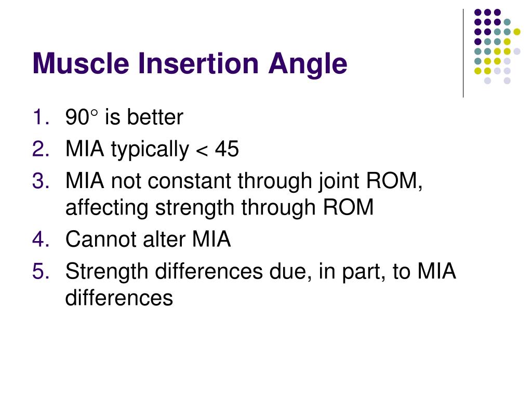
Task: Select the Cannot alter MIA item
Action: pos(148,239)
